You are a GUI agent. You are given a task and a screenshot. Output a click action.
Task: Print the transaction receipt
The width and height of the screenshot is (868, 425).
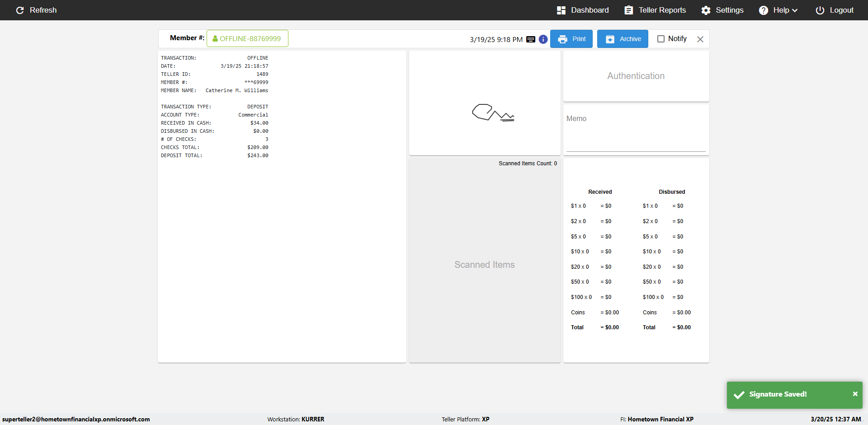tap(571, 39)
